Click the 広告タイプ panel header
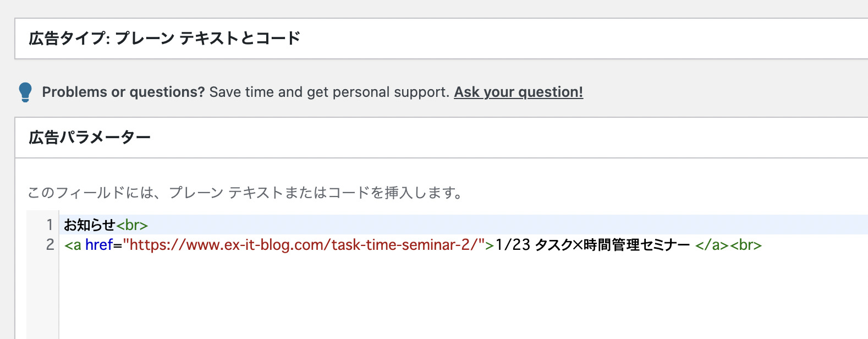Viewport: 868px width, 339px height. click(441, 39)
